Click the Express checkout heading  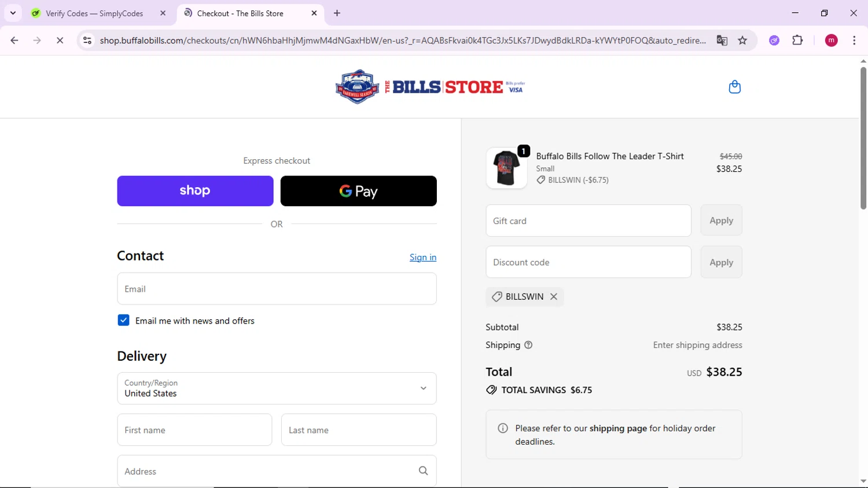277,161
